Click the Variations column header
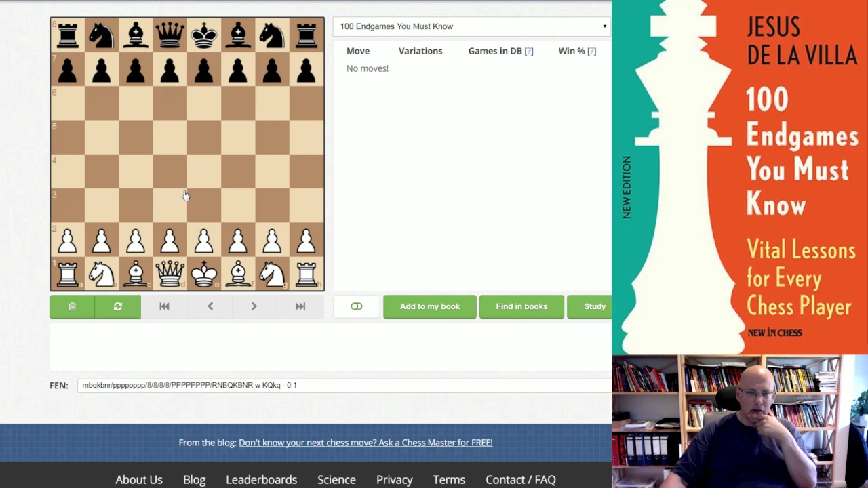The height and width of the screenshot is (488, 868). click(420, 51)
